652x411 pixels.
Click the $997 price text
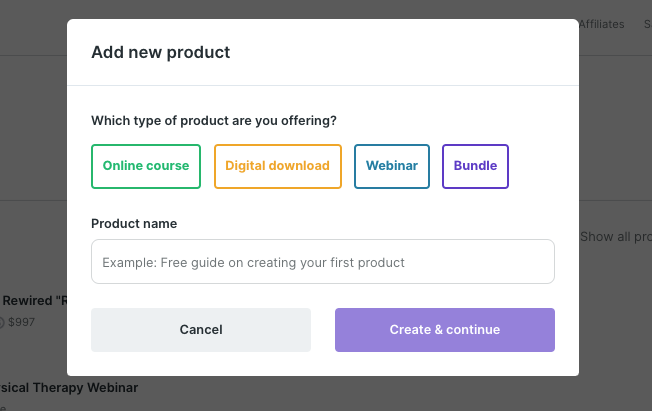(21, 322)
